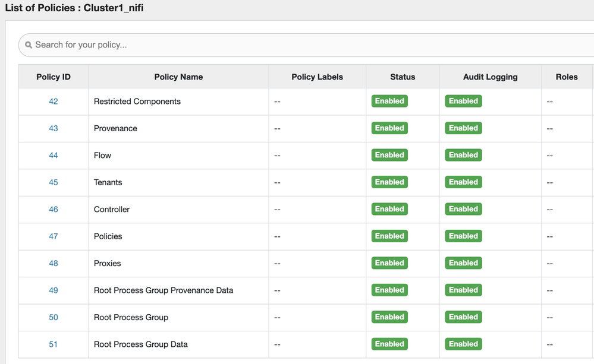Image resolution: width=594 pixels, height=364 pixels.
Task: Click Status Enabled badge for Tenants row
Action: coord(389,182)
